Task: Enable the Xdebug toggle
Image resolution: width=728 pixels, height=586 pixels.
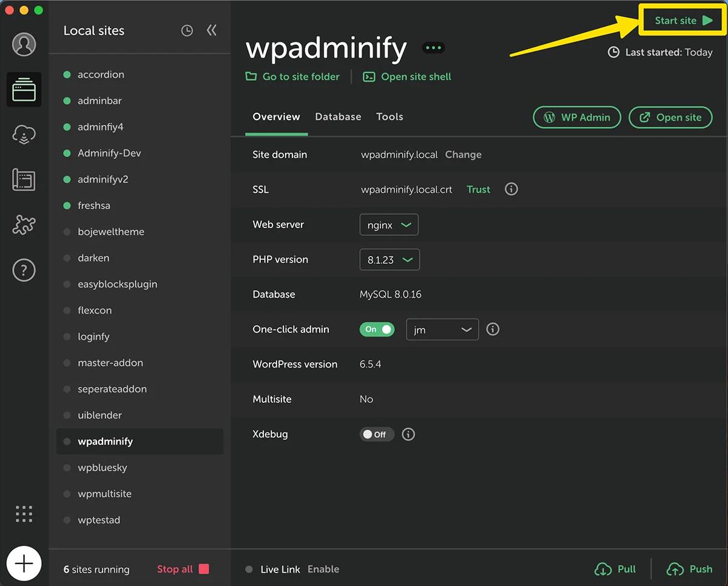Action: coord(376,434)
